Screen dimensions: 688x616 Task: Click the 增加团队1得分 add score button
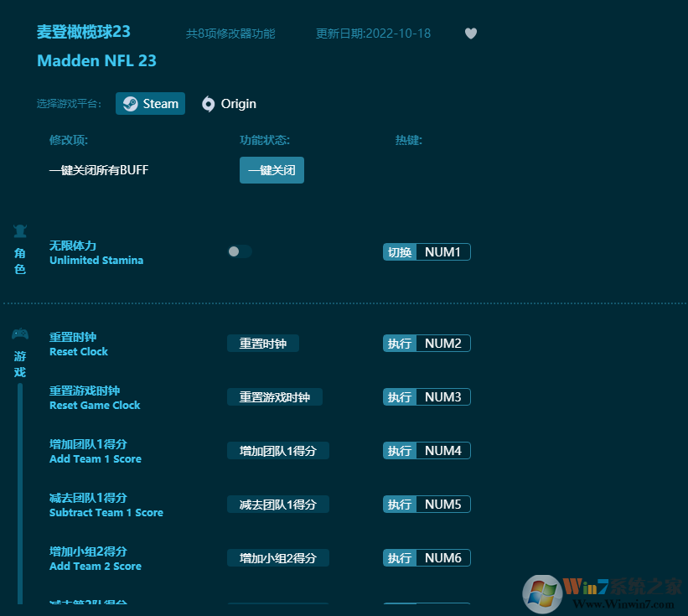tap(277, 450)
